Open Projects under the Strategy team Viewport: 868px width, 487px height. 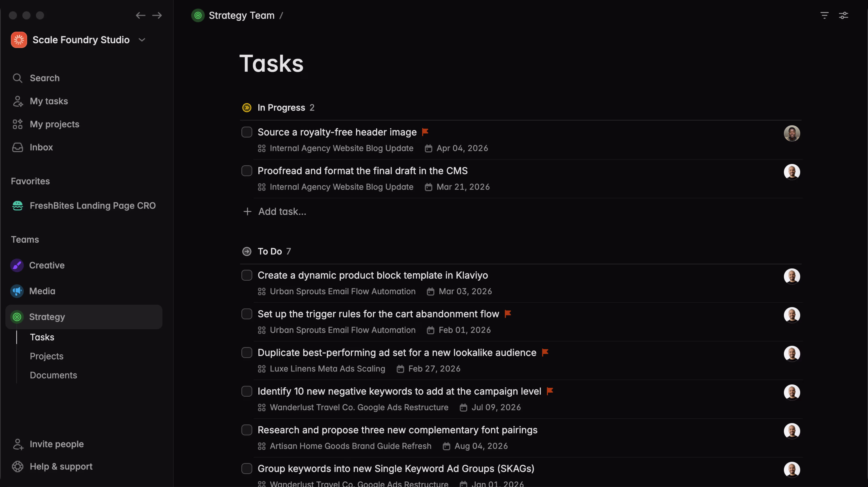click(47, 356)
